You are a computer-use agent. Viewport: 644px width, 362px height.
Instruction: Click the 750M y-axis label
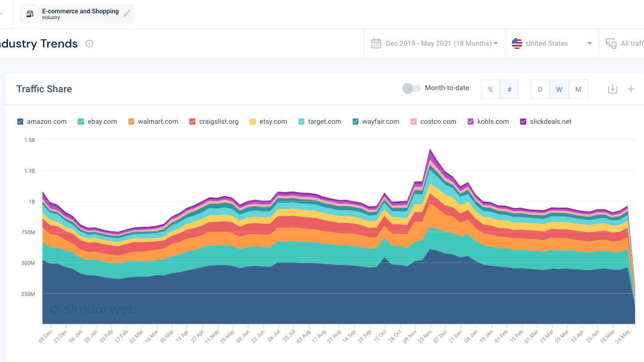28,232
